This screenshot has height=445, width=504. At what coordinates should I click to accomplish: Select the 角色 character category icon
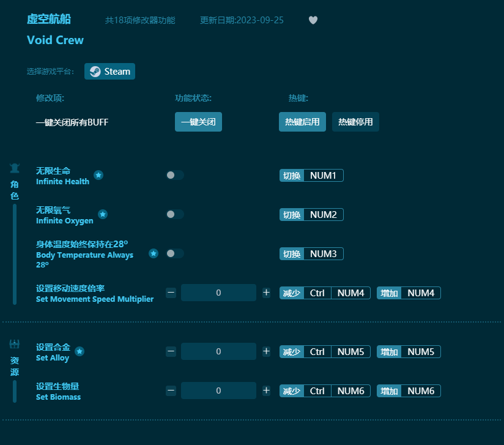(x=14, y=167)
